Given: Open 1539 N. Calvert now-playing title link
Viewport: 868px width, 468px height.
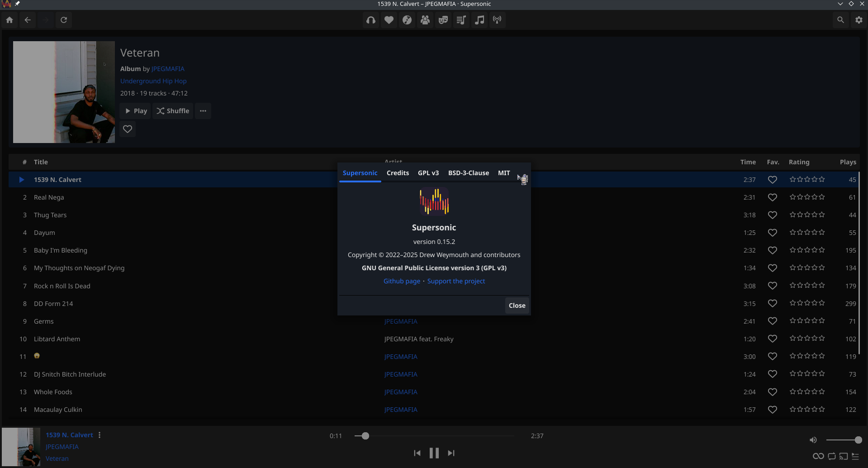Looking at the screenshot, I should (69, 435).
